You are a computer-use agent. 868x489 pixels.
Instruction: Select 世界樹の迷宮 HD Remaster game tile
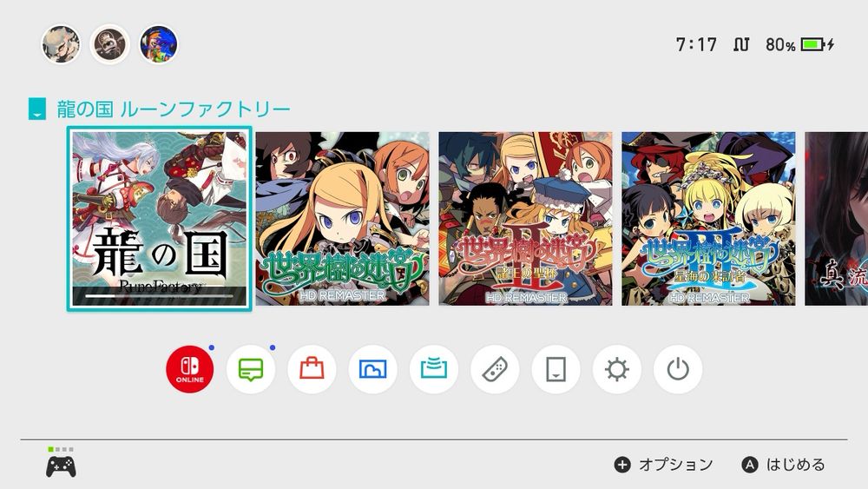pos(343,219)
